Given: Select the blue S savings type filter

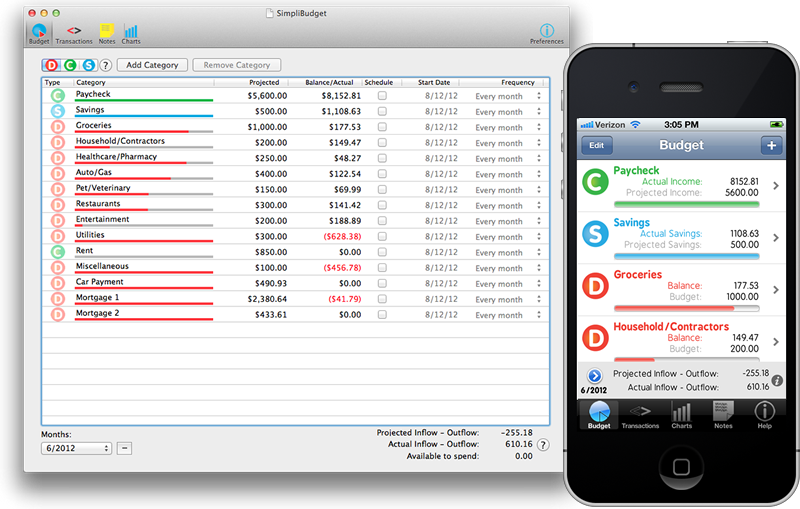Looking at the screenshot, I should click(x=88, y=65).
